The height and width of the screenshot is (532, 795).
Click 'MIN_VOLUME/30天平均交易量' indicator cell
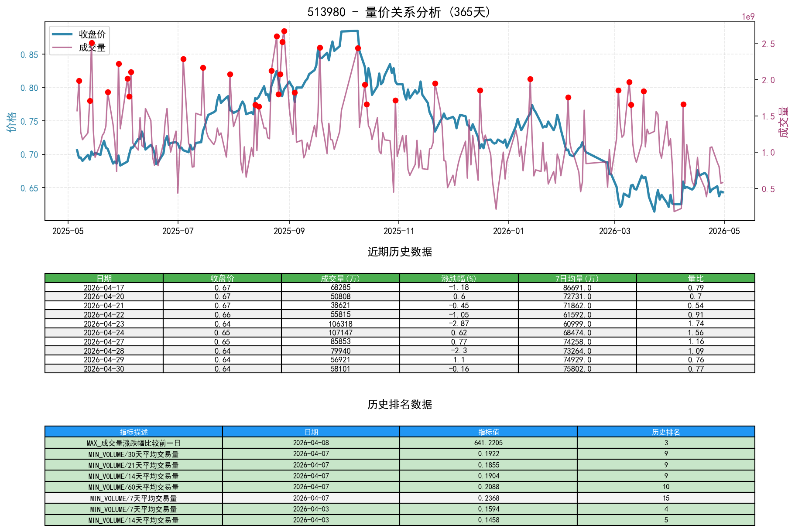pyautogui.click(x=134, y=454)
